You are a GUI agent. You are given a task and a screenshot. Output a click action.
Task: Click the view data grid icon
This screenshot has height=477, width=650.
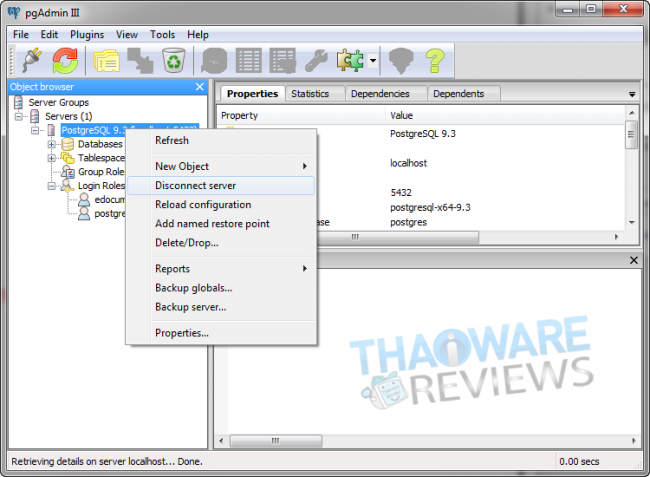click(x=248, y=61)
